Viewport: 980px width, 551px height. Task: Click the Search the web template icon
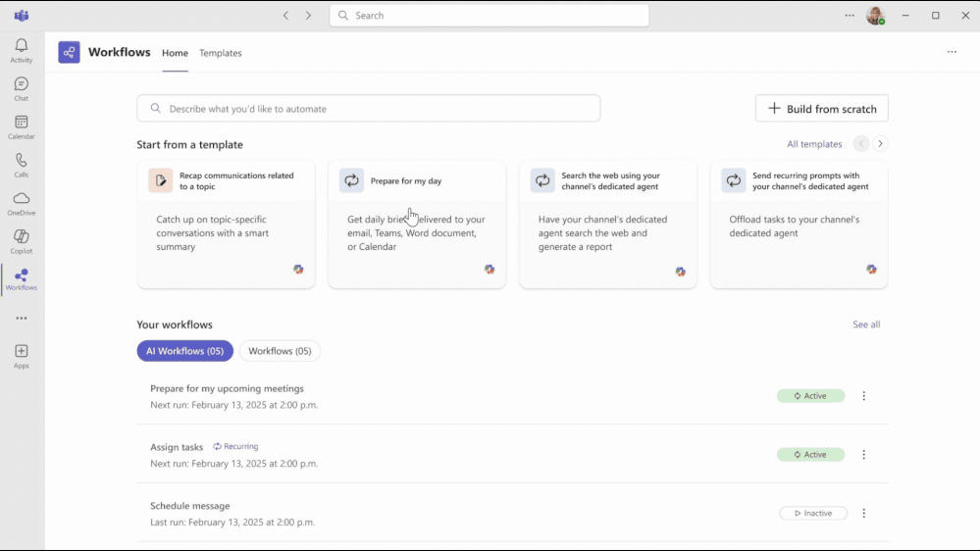[x=542, y=180]
